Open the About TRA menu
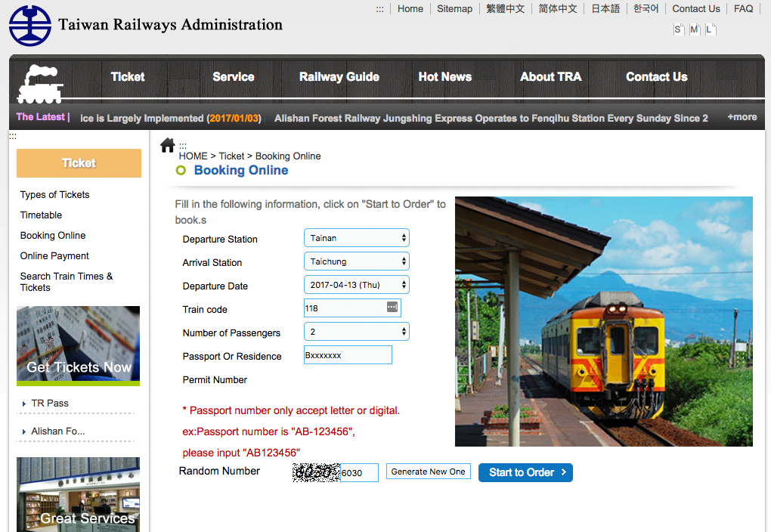 pos(551,77)
